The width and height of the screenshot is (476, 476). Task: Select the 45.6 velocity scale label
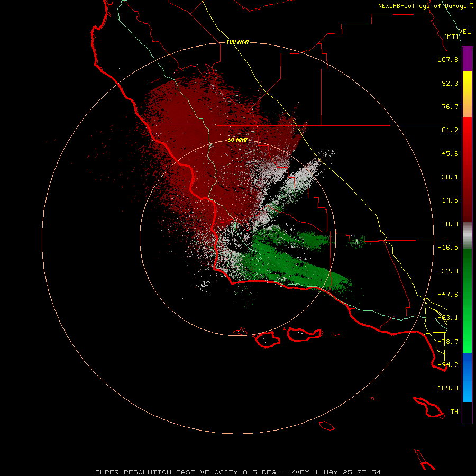450,153
